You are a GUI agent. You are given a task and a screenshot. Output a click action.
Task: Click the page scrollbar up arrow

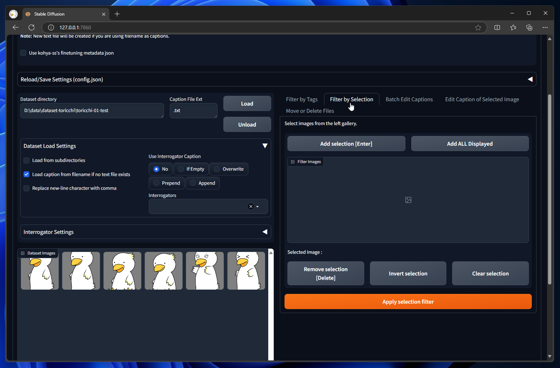coord(550,39)
